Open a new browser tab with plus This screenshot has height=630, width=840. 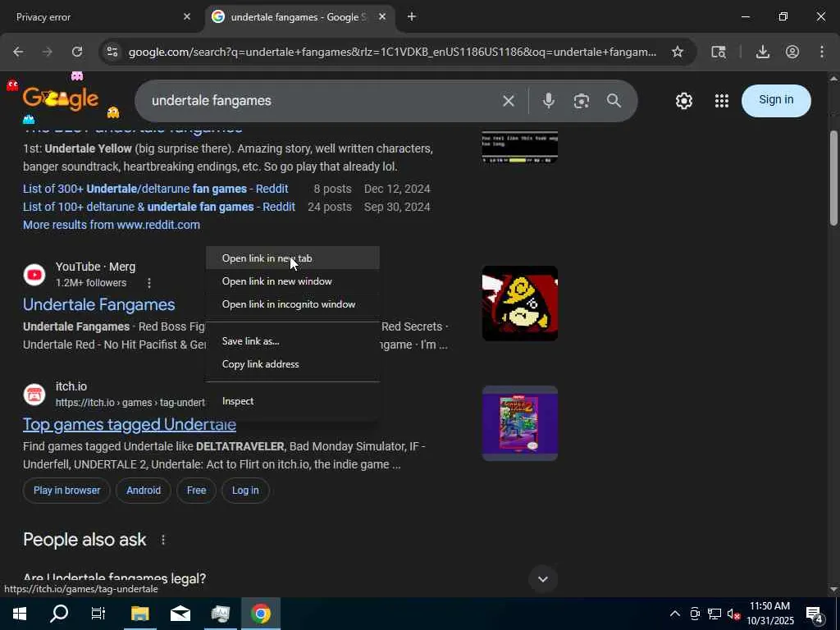412,17
